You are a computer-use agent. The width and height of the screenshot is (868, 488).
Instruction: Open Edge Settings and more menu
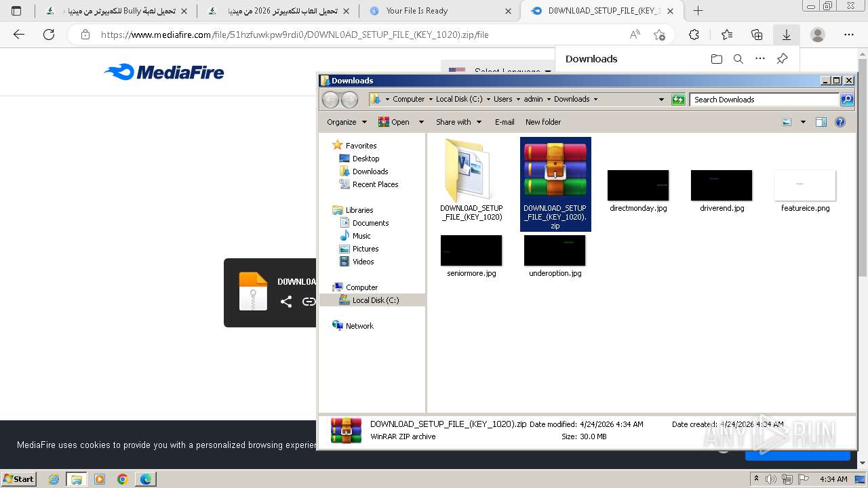849,35
